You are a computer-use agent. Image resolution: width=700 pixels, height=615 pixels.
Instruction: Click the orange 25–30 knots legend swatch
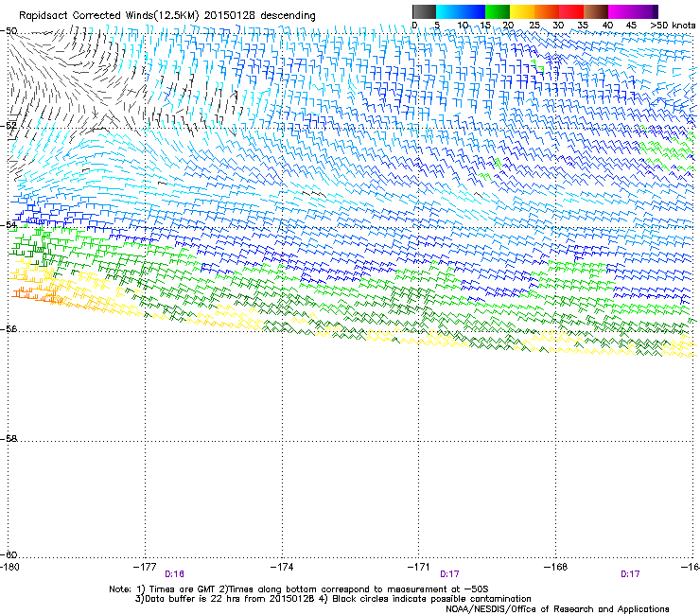pos(547,11)
